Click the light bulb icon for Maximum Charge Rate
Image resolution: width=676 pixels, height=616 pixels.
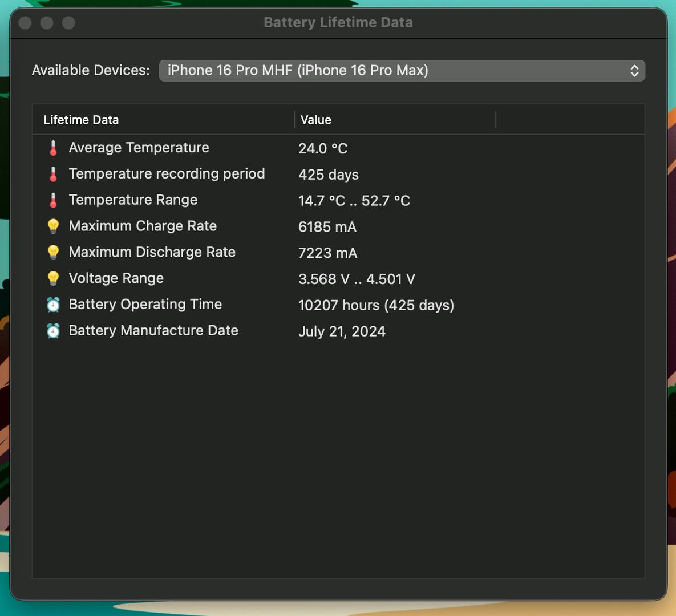click(53, 226)
